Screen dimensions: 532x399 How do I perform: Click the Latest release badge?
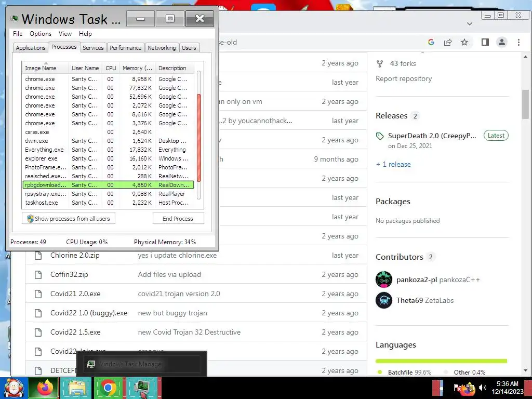tap(496, 136)
